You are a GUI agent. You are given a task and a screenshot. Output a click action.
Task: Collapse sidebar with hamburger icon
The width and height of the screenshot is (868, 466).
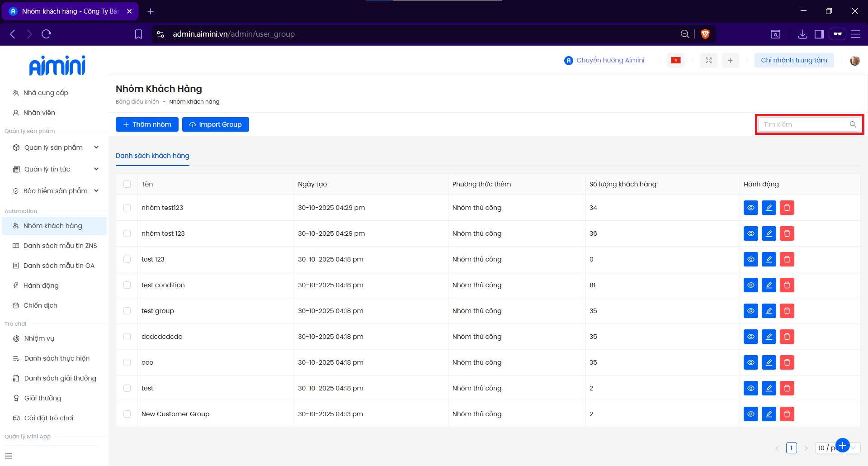pyautogui.click(x=9, y=456)
